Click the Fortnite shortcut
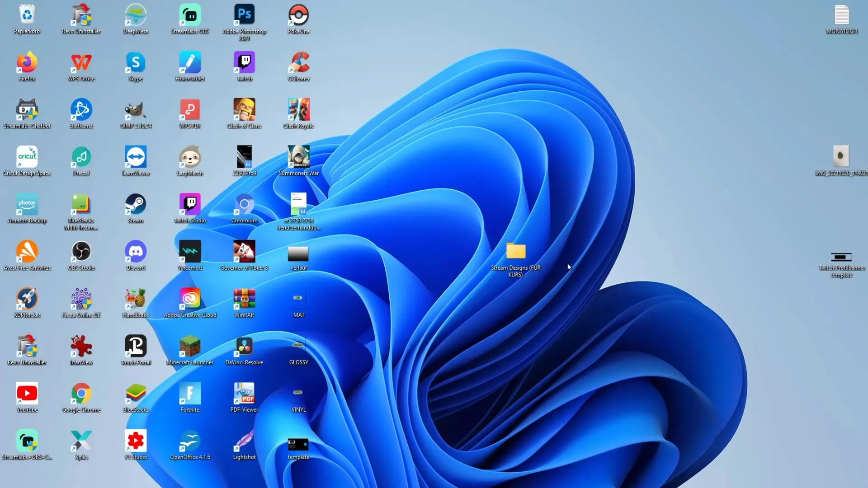 190,394
